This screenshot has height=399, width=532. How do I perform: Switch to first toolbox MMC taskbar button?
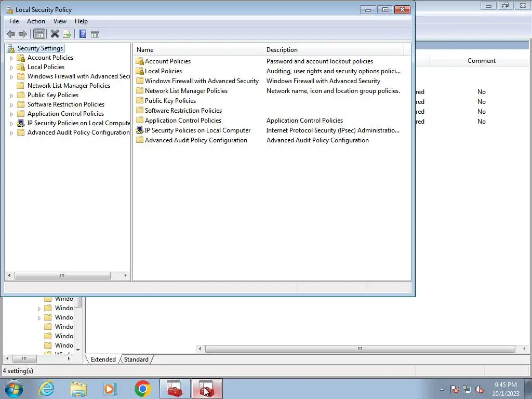[175, 389]
